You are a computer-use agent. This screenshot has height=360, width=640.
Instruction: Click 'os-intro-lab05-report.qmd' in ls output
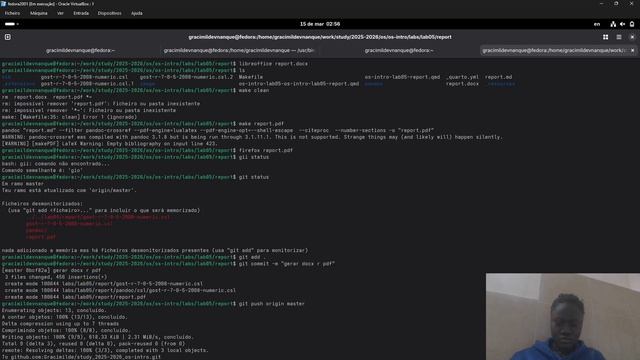[x=402, y=77]
